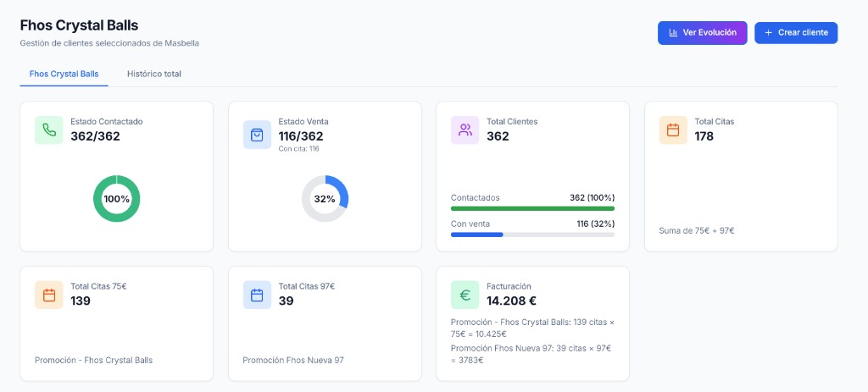Open the Ver Evolución view
Screen dimensions: 868x392
(702, 33)
